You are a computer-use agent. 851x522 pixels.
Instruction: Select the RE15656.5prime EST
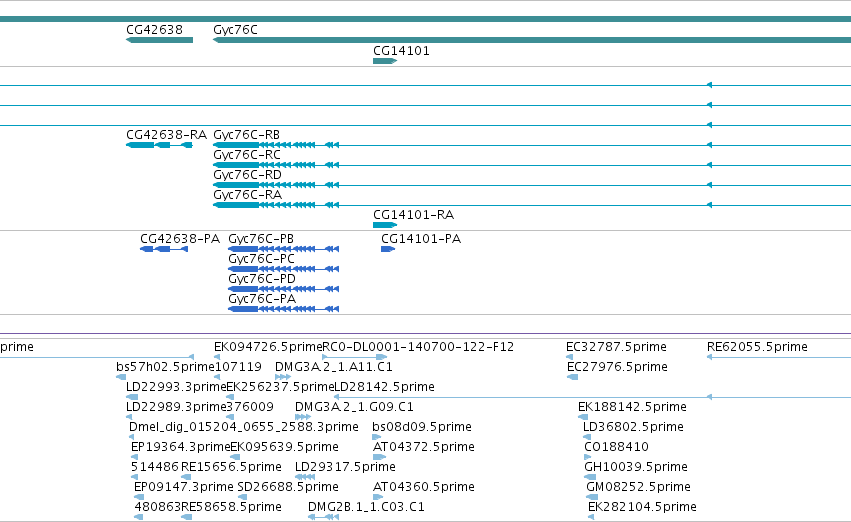click(x=186, y=478)
